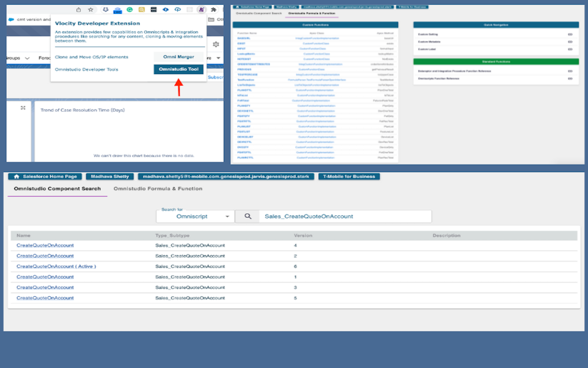Click the Subscribe link on dashboard
588x368 pixels.
click(215, 78)
